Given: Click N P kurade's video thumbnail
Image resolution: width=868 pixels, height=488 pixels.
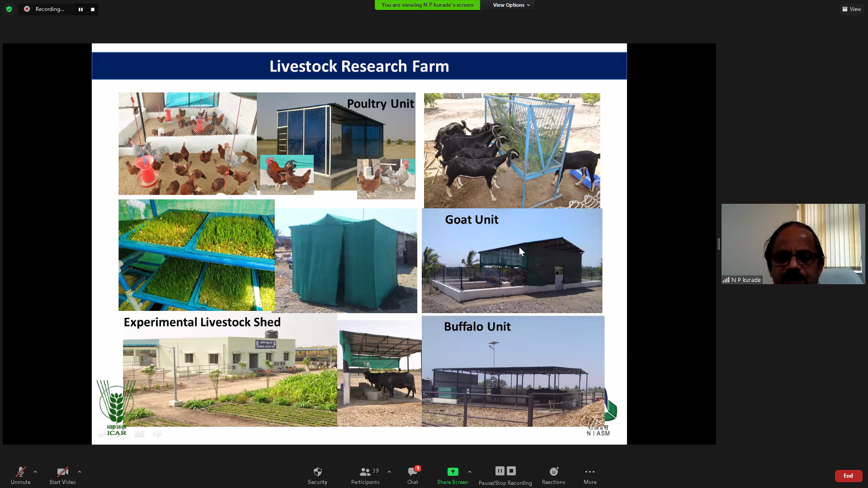Looking at the screenshot, I should click(793, 244).
